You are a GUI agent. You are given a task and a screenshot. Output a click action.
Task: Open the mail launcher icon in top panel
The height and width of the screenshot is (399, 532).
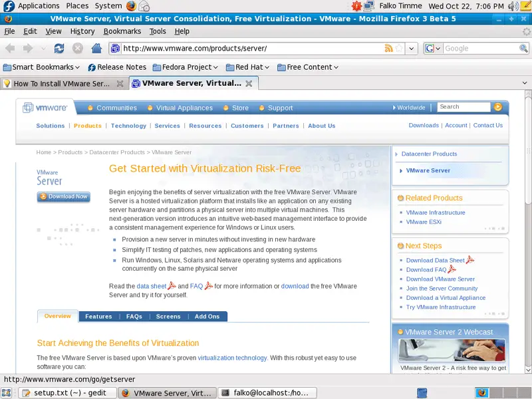click(x=144, y=6)
